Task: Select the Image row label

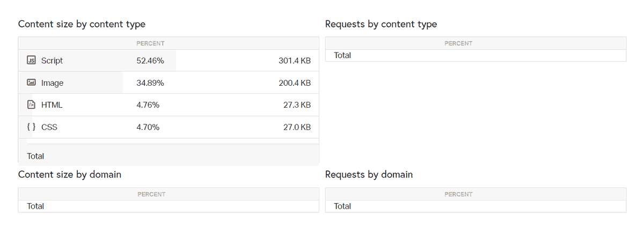Action: tap(52, 83)
